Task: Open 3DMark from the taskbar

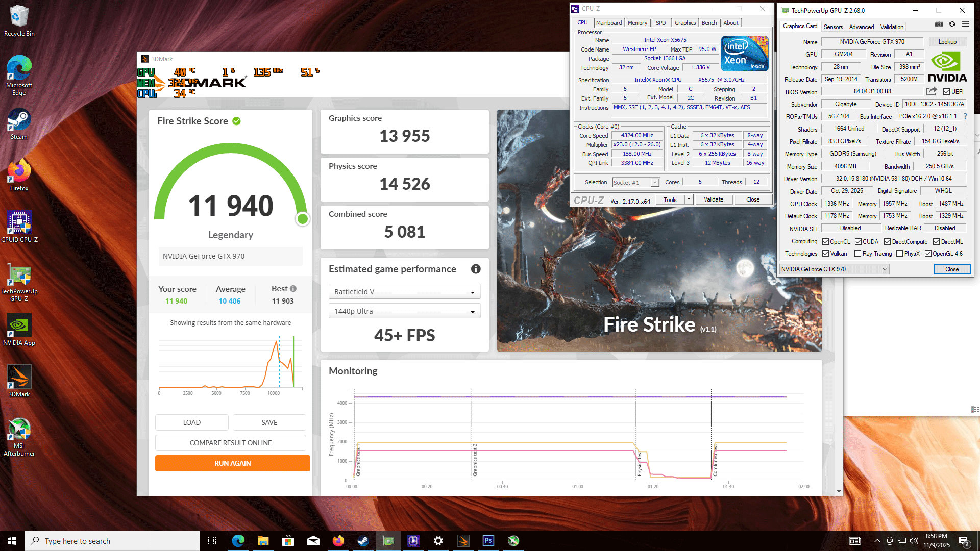Action: click(463, 541)
